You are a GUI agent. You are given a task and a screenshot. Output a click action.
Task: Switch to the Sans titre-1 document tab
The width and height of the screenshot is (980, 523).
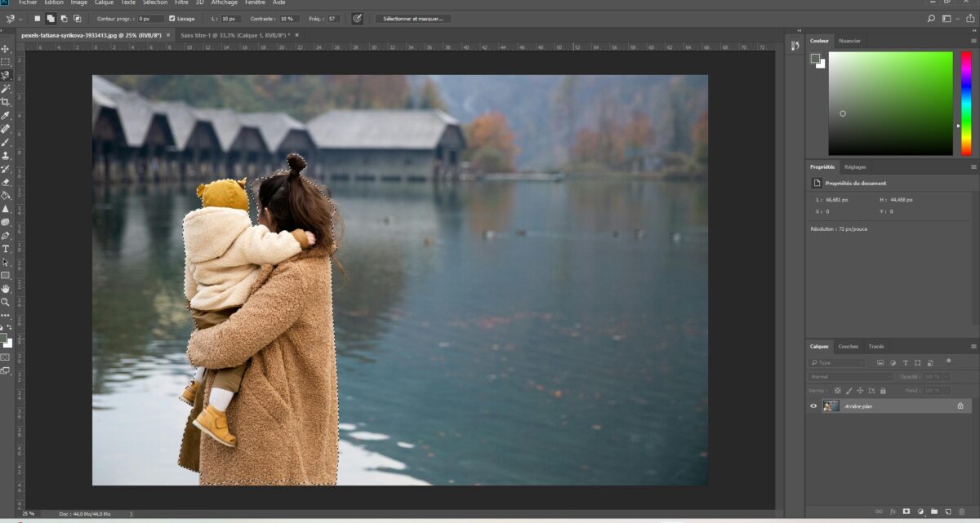tap(234, 36)
